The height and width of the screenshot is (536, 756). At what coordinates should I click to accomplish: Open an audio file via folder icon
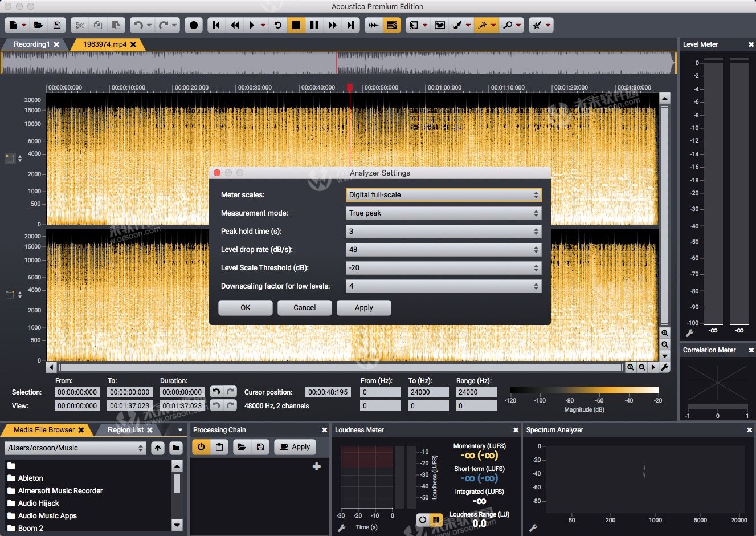click(38, 25)
